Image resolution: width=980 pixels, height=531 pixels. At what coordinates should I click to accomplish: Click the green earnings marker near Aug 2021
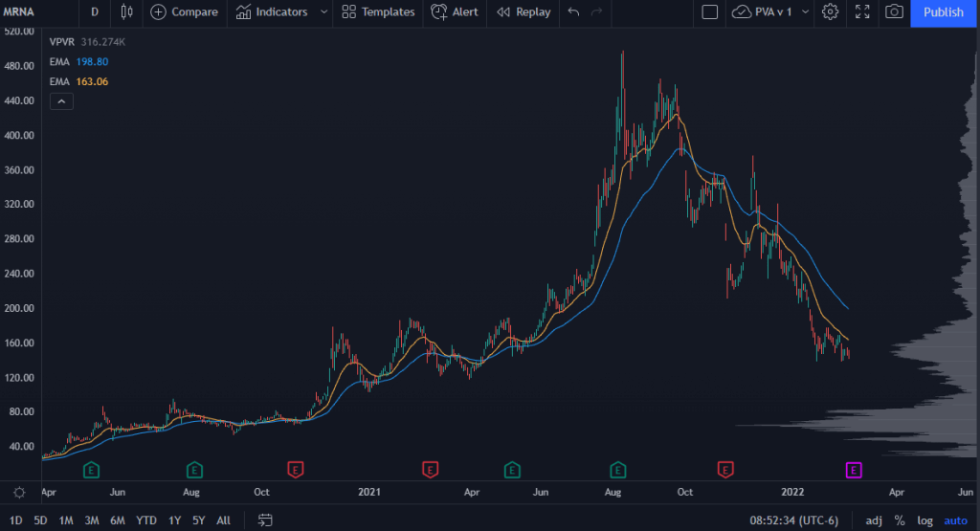pos(617,470)
